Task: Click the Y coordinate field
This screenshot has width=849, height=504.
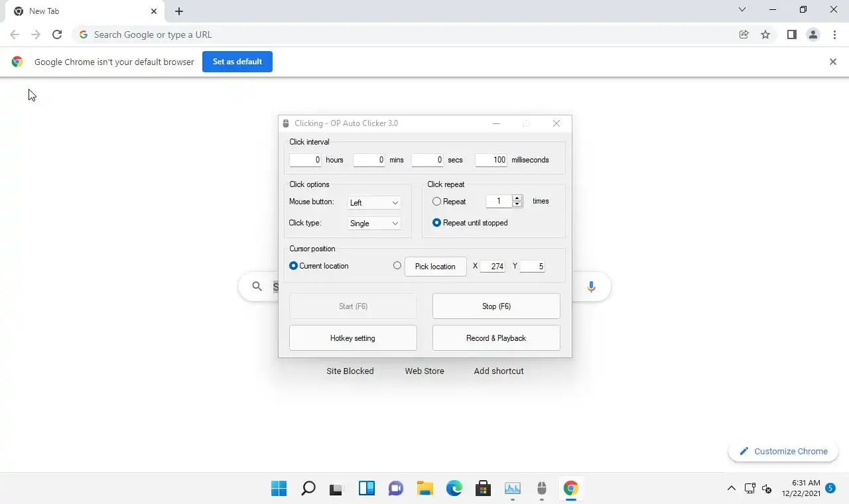Action: click(532, 267)
